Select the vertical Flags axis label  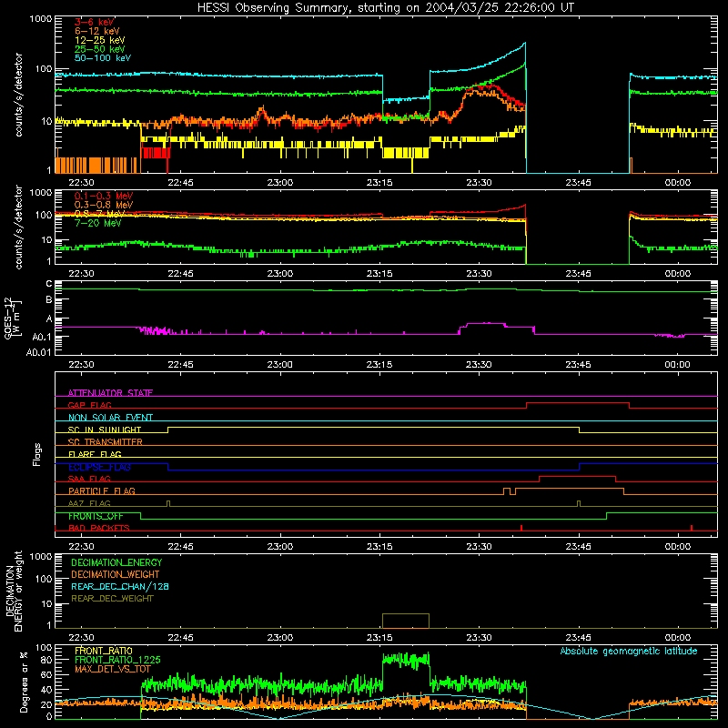(x=37, y=454)
